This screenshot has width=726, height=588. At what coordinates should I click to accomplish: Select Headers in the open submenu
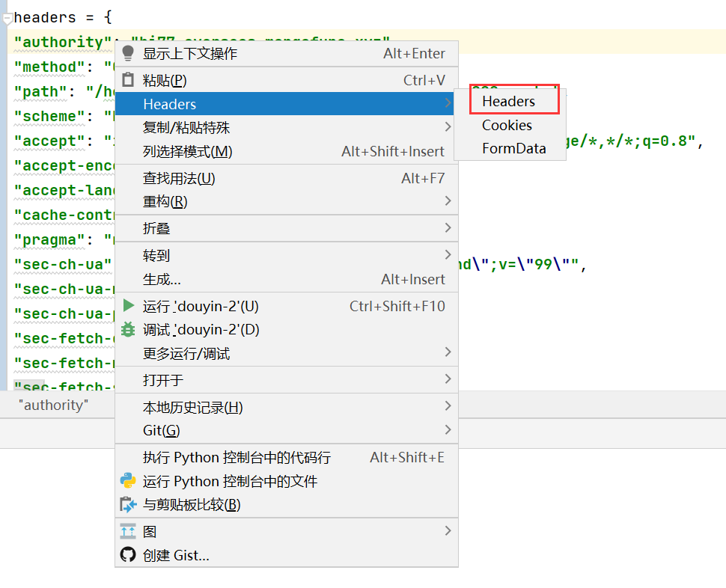(x=509, y=101)
